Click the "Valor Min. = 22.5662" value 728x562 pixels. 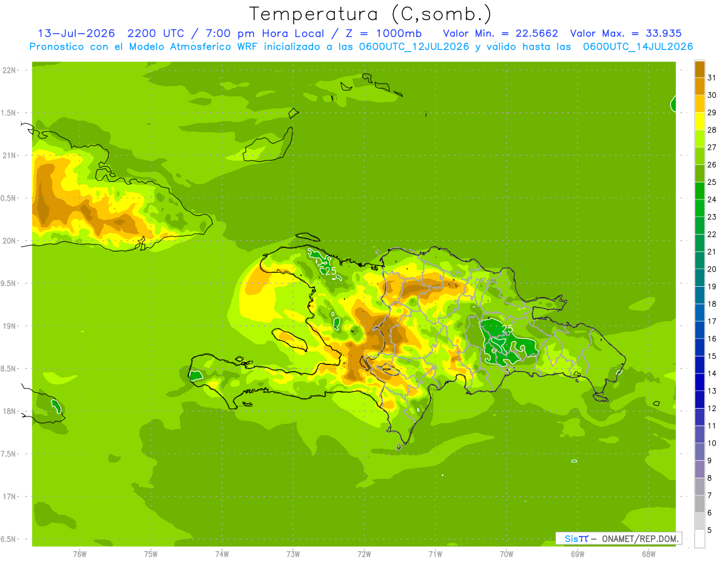500,33
